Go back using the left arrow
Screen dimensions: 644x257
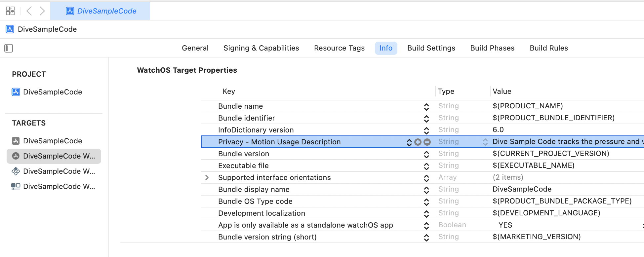coord(29,11)
